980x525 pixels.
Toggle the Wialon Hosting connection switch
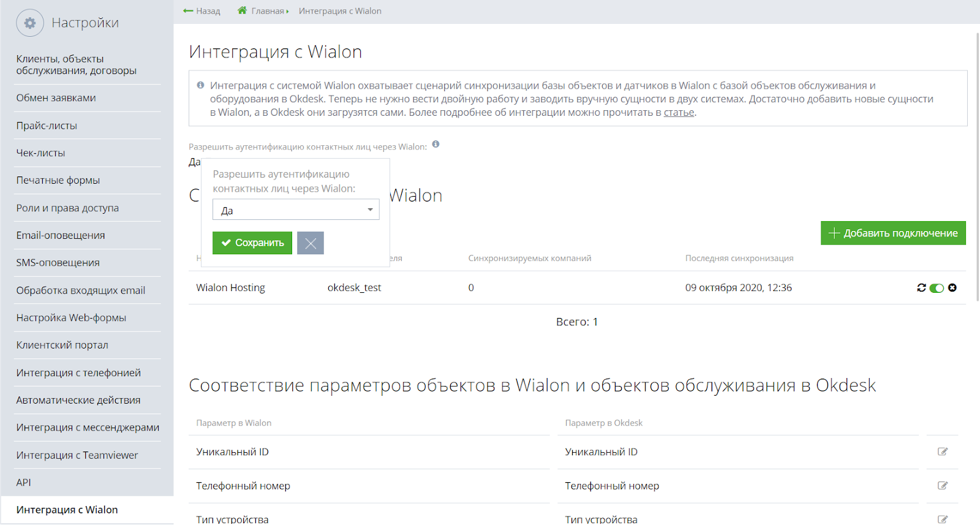click(937, 288)
